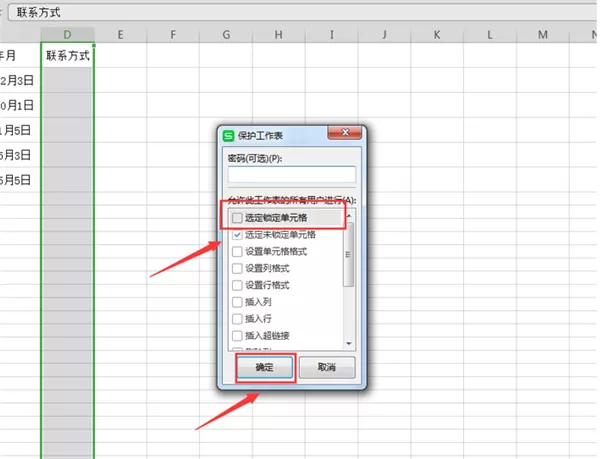Enable 设置列格式 permission

pyautogui.click(x=237, y=269)
